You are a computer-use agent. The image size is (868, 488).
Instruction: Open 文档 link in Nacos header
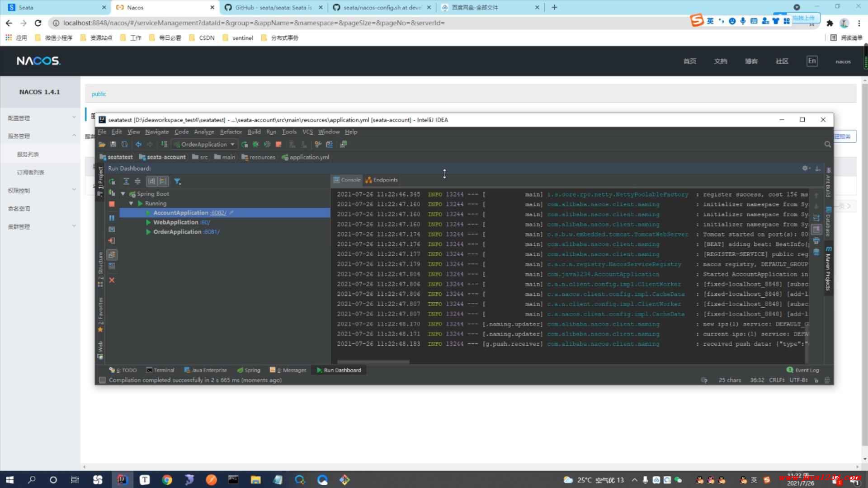point(721,61)
